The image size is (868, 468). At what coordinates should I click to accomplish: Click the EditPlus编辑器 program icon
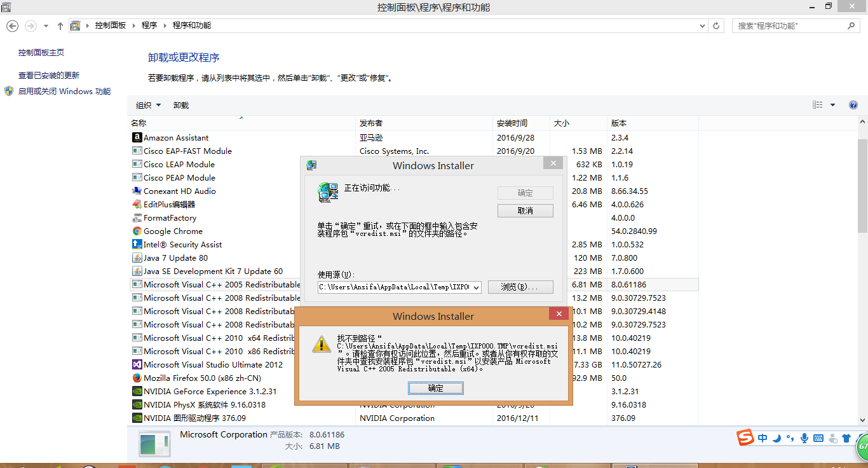coord(137,204)
